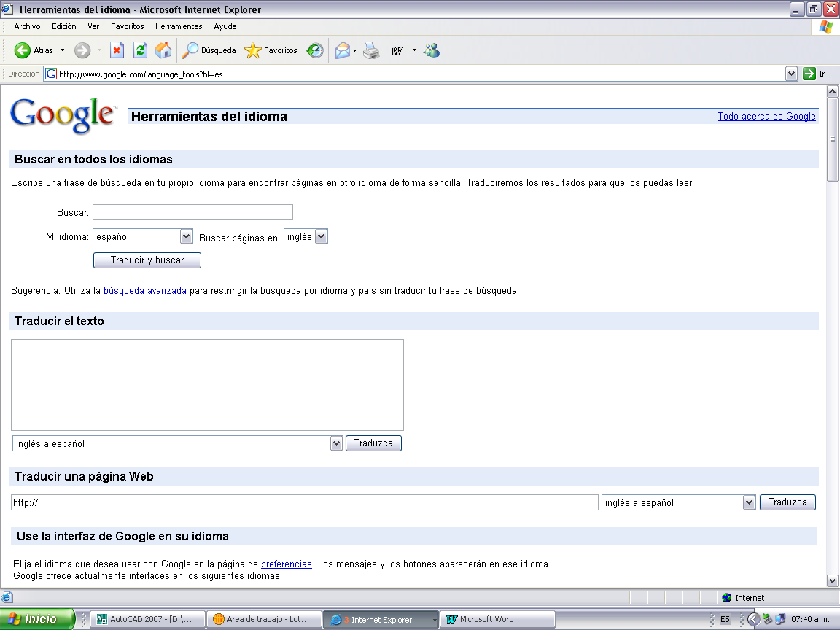Open the Ayuda menu

coord(225,26)
